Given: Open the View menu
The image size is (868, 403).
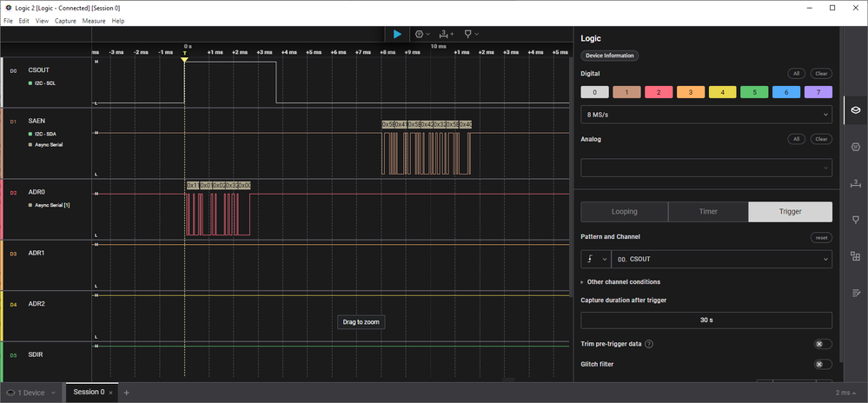Looking at the screenshot, I should tap(42, 21).
